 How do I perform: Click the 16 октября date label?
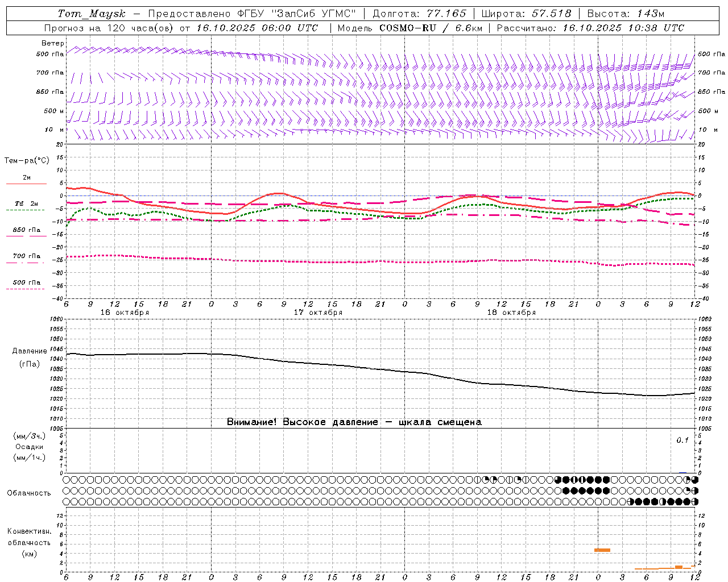(x=125, y=313)
